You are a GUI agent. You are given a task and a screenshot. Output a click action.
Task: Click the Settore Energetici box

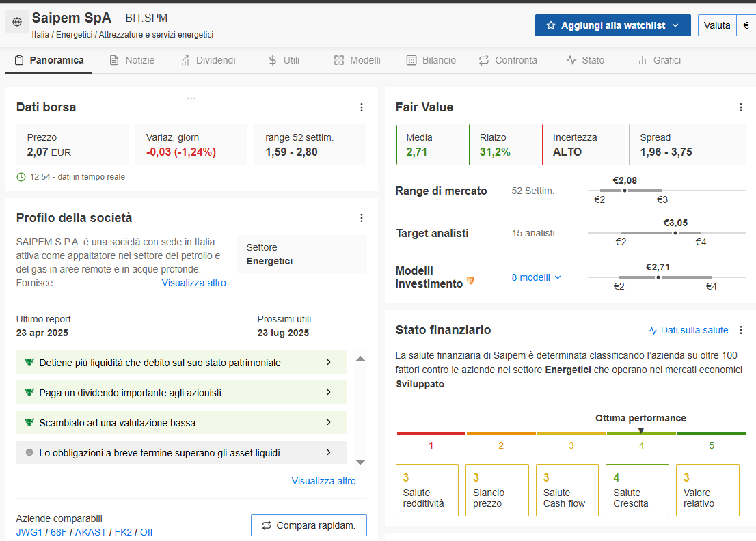(302, 254)
